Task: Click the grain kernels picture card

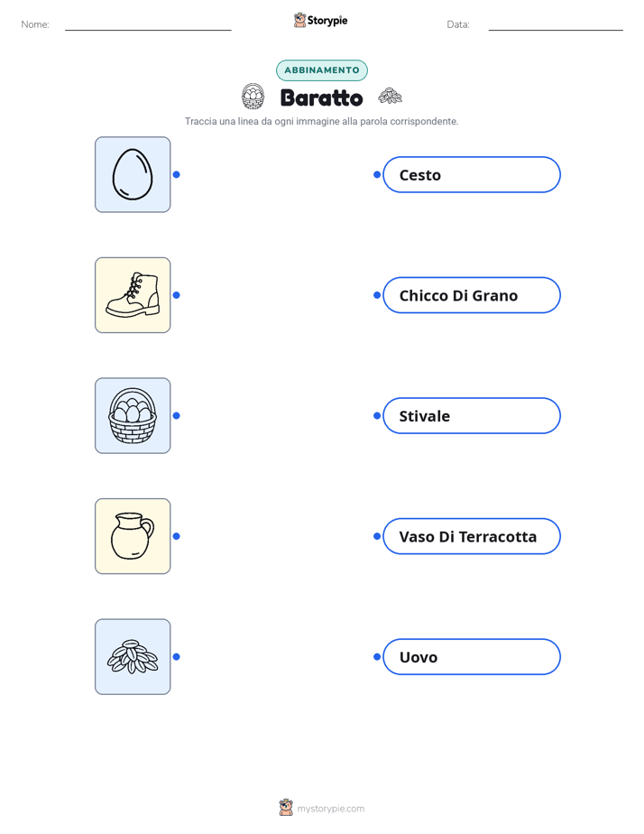Action: click(133, 656)
